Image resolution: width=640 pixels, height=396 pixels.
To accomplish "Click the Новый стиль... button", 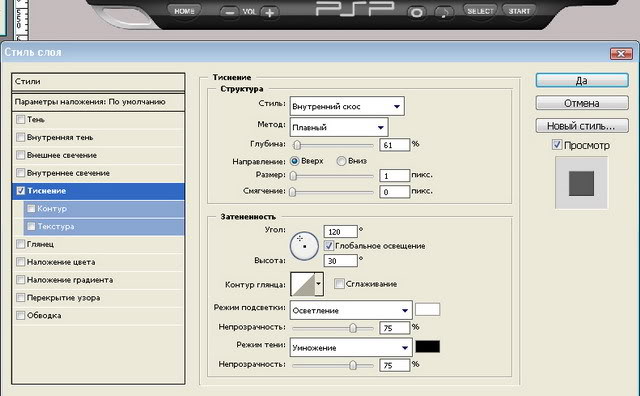I will [582, 126].
